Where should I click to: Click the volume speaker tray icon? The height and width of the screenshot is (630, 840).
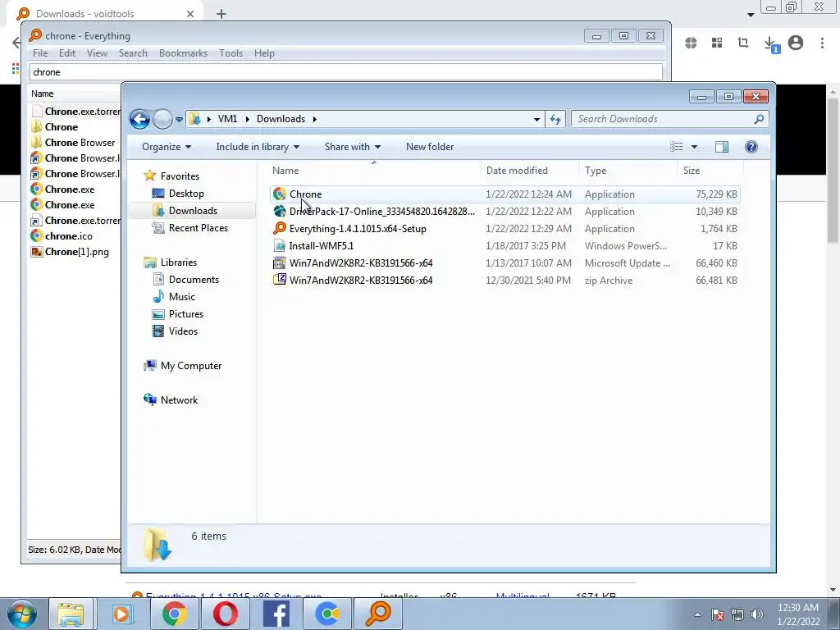[x=756, y=614]
